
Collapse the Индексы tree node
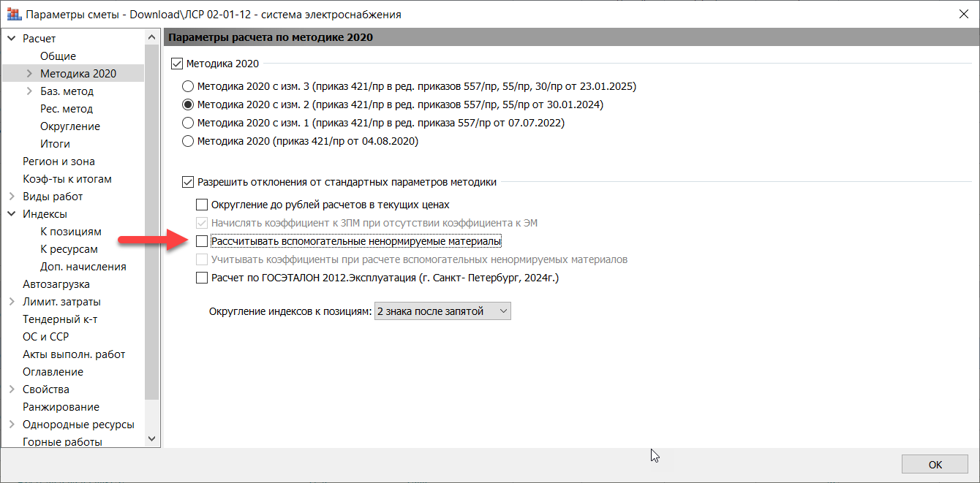coord(11,214)
